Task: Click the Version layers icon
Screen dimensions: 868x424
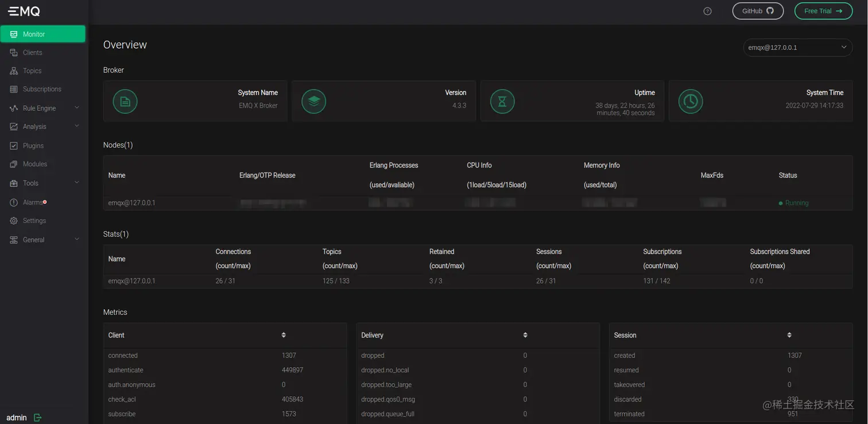Action: click(x=313, y=102)
